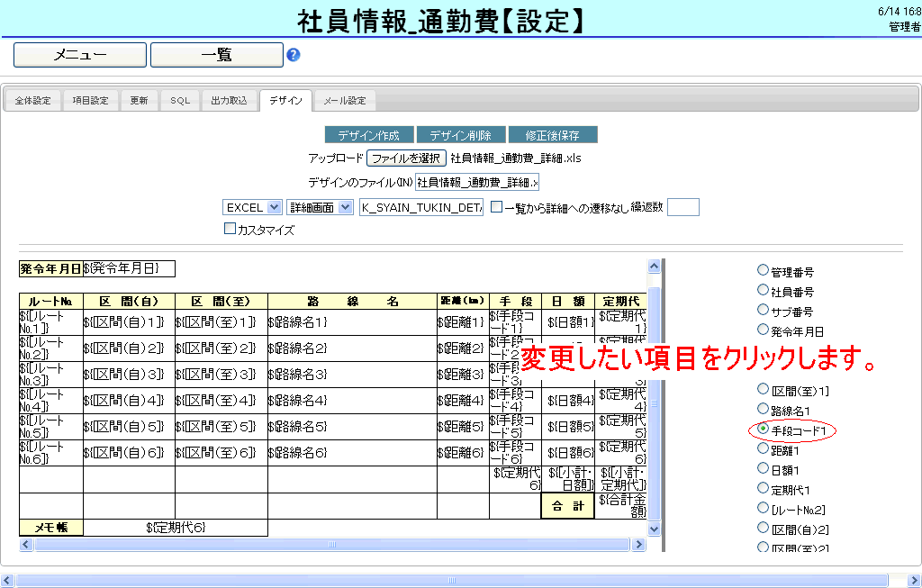Click the ファイルを選択 upload button
Screen dimensions: 922x588
pos(406,158)
